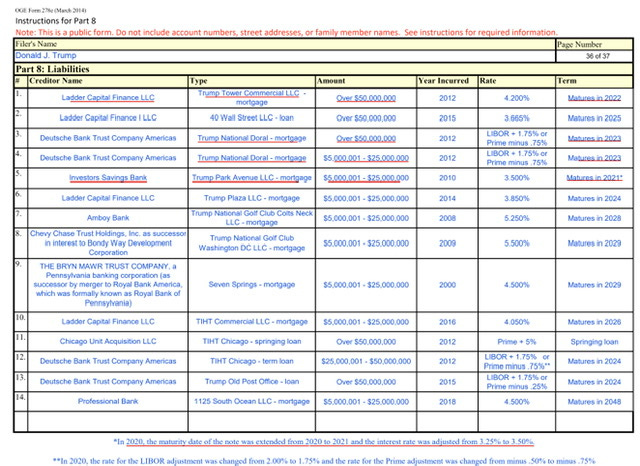
Task: Select the 2014 year incurred cell
Action: pos(447,198)
